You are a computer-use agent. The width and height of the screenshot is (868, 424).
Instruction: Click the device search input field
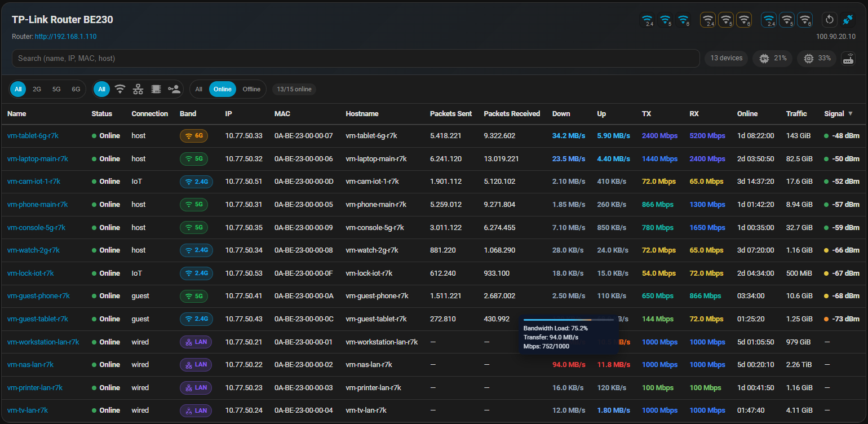tap(355, 58)
